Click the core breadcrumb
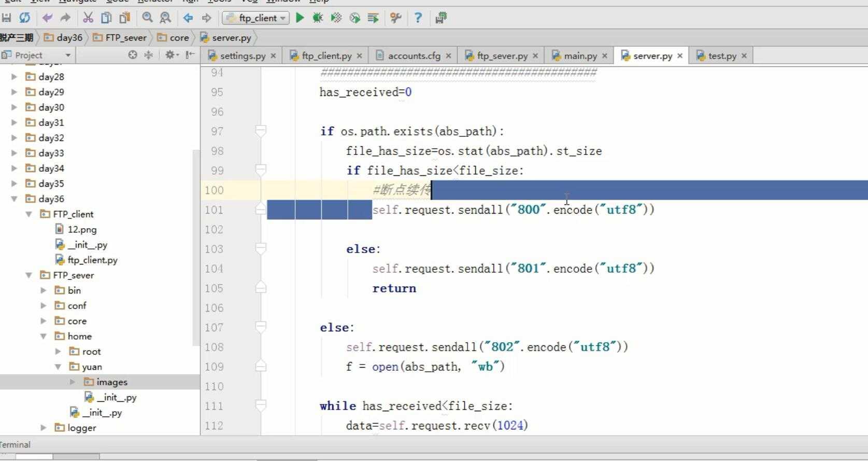868x461 pixels. 173,37
